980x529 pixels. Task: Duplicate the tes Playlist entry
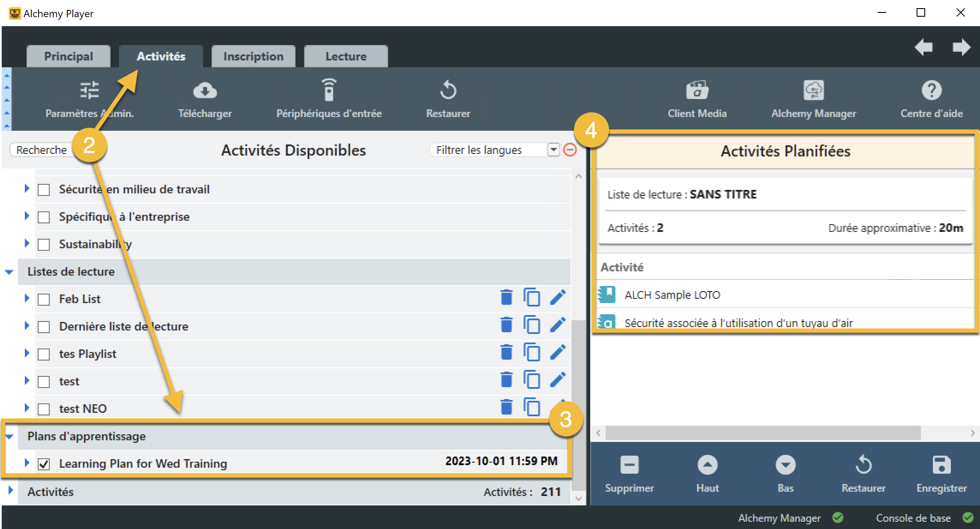coord(532,352)
